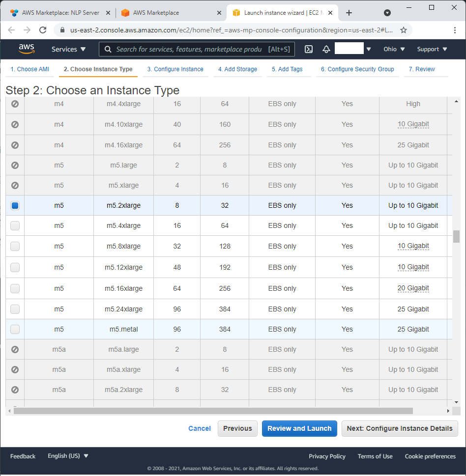Open the Privacy Policy link
Viewport: 466px width, 476px height.
click(x=327, y=456)
